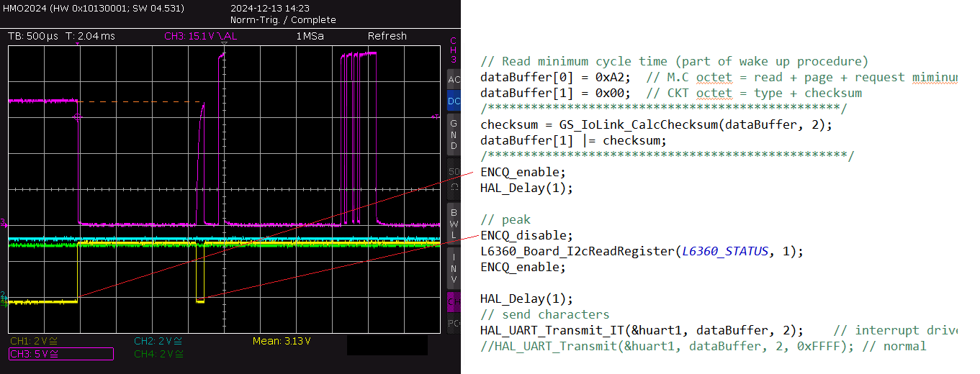Select DC coupling in the CH3 menu
980x374 pixels.
coord(453,102)
